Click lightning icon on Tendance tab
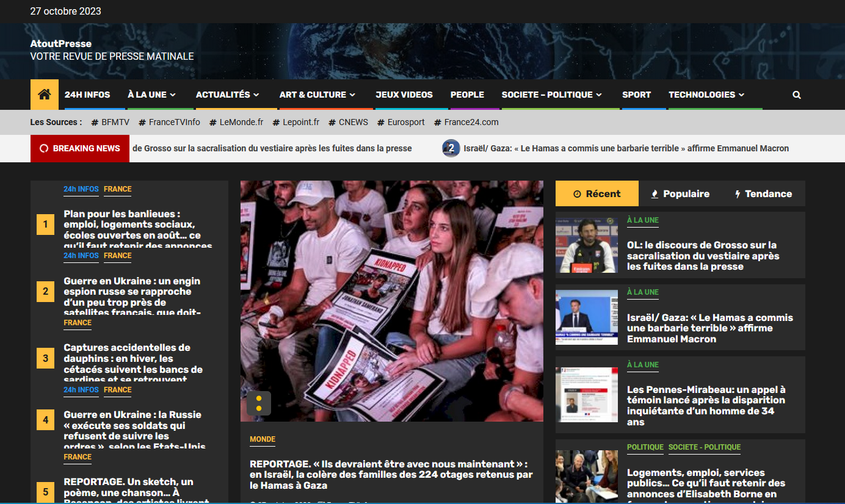 [x=738, y=194]
